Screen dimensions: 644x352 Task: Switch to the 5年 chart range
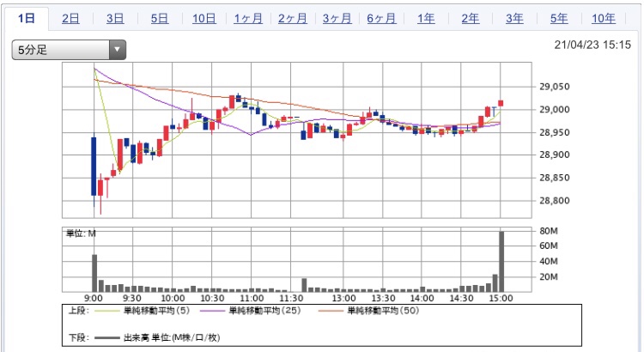559,19
